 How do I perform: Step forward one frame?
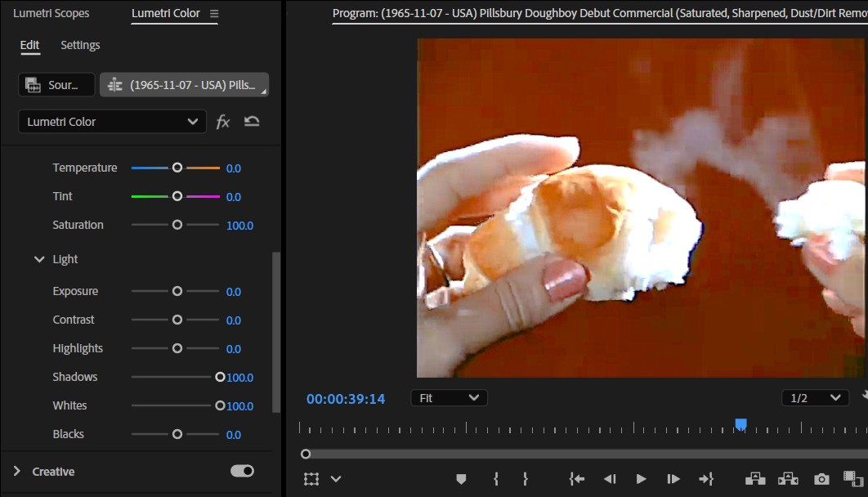[x=673, y=479]
